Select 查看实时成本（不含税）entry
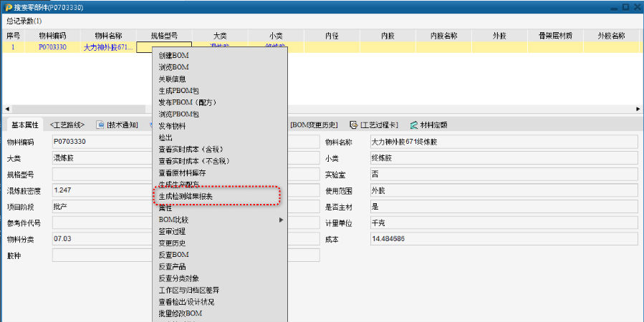 [195, 161]
